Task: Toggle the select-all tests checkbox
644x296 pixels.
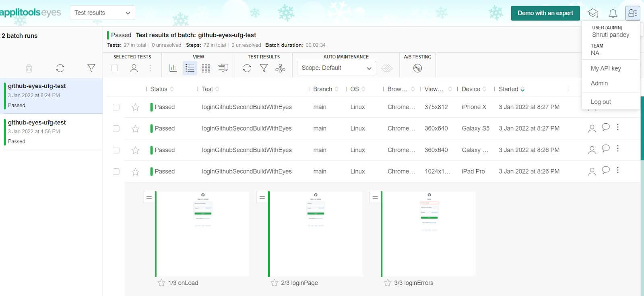Action: (115, 68)
